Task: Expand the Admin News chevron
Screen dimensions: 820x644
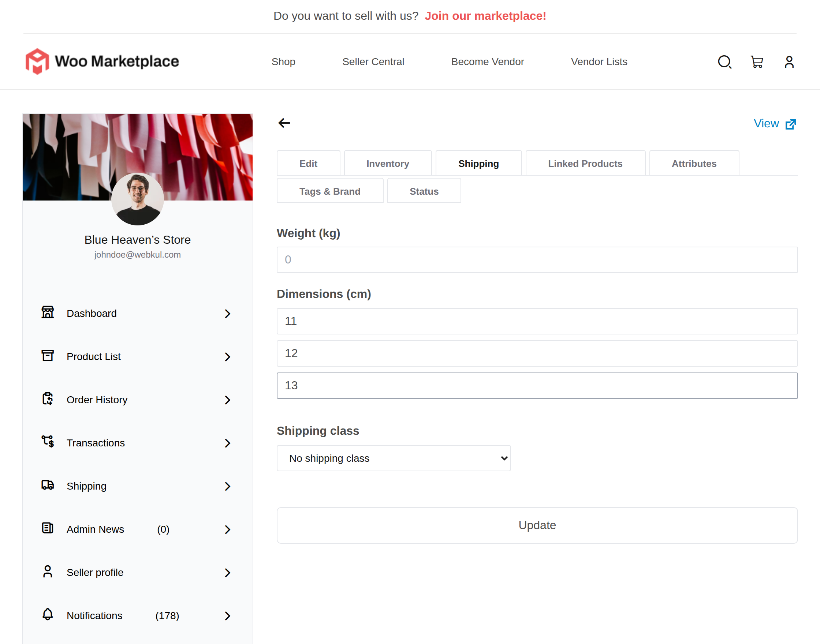Action: [x=227, y=529]
